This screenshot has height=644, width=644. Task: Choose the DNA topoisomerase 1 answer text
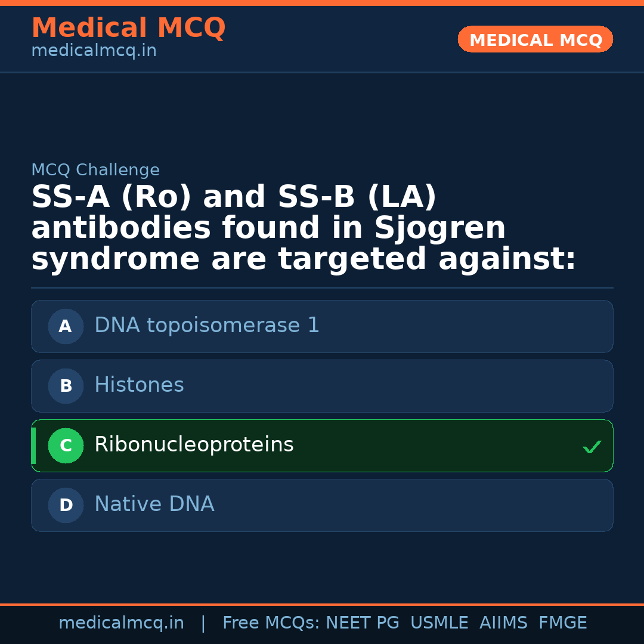click(x=207, y=326)
